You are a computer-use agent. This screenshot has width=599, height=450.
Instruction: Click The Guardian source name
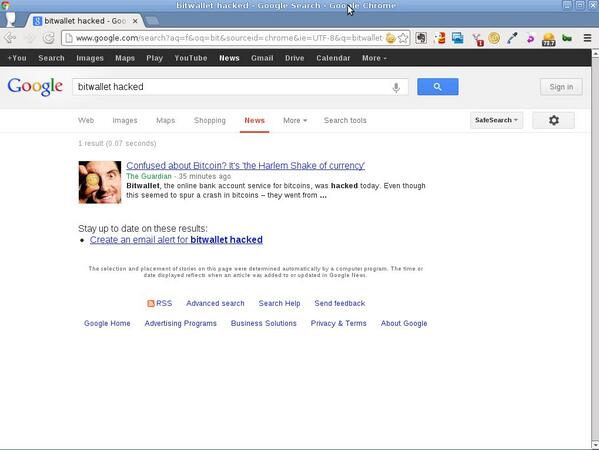tap(149, 176)
